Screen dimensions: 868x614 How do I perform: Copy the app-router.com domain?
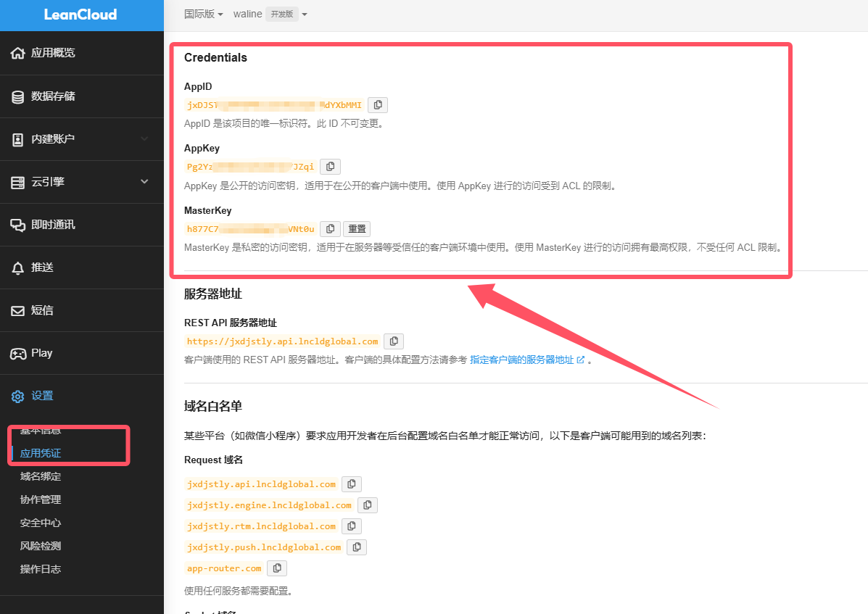point(277,568)
